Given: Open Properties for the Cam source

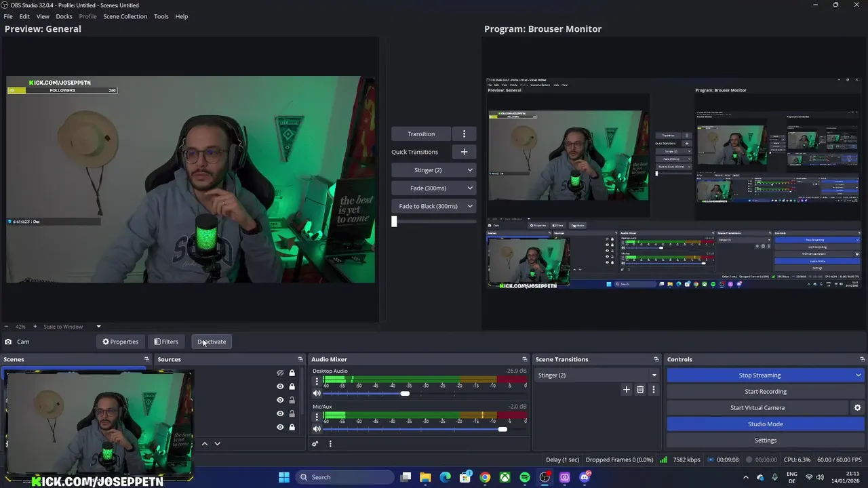Looking at the screenshot, I should [x=120, y=342].
